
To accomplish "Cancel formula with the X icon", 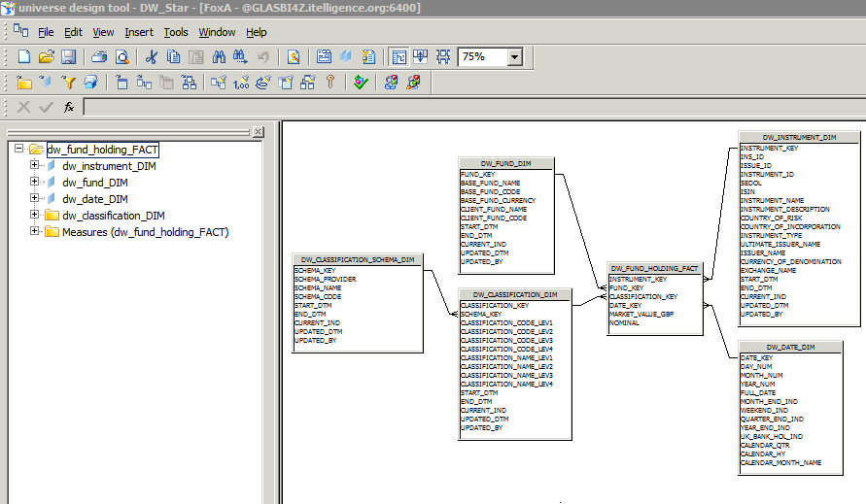I will pos(23,107).
